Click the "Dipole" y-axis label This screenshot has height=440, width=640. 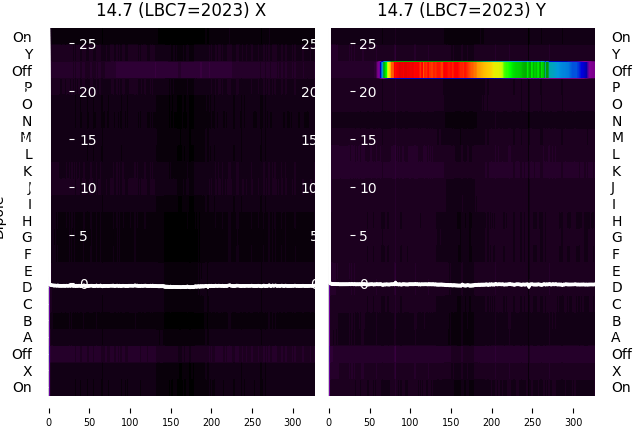point(3,217)
